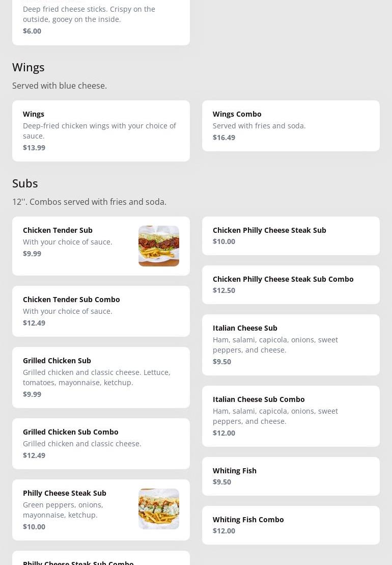The width and height of the screenshot is (392, 565).
Task: Pick the Chicken Philly Cheese Steak Sub
Action: pyautogui.click(x=291, y=236)
